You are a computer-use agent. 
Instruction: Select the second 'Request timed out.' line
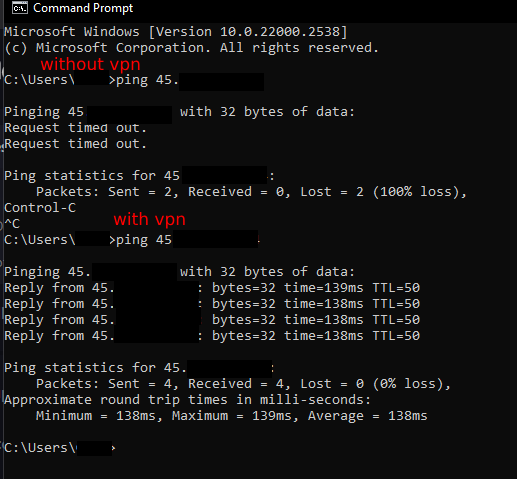(x=75, y=144)
